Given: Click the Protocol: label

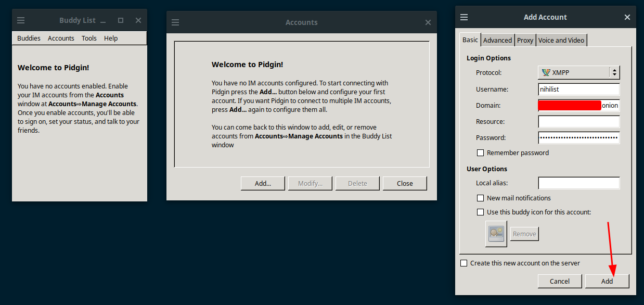Looking at the screenshot, I should tap(489, 72).
